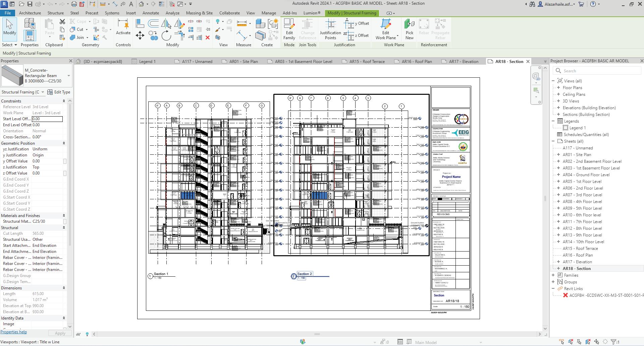
Task: Select the Move tool in Modify panel
Action: (x=140, y=36)
